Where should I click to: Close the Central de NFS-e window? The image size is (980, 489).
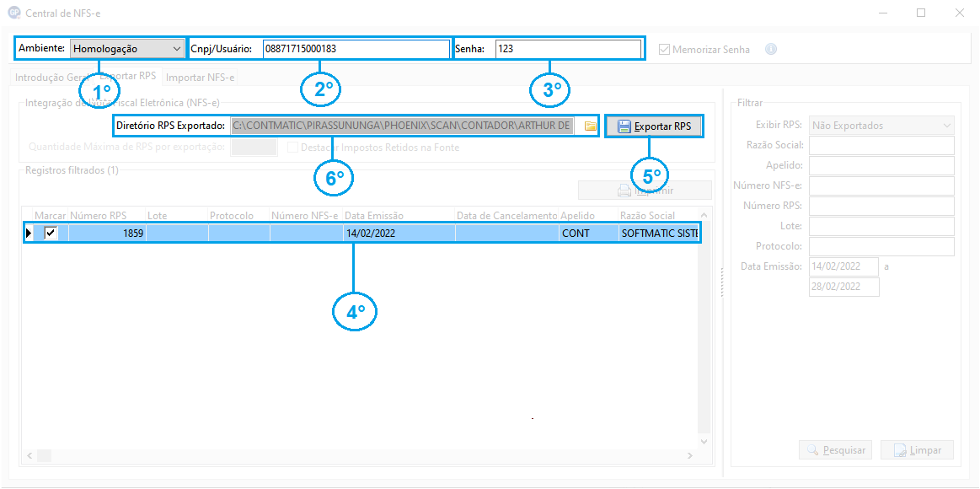[x=959, y=13]
